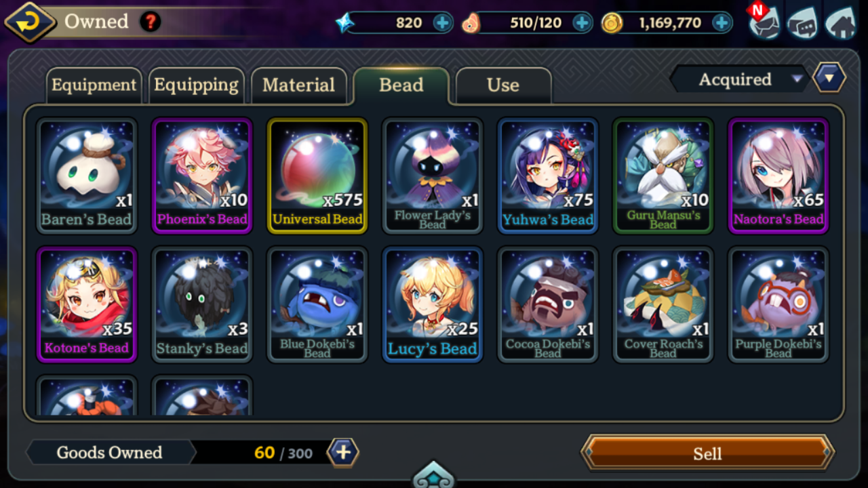
Task: Open the red question mark help icon
Action: tap(151, 22)
